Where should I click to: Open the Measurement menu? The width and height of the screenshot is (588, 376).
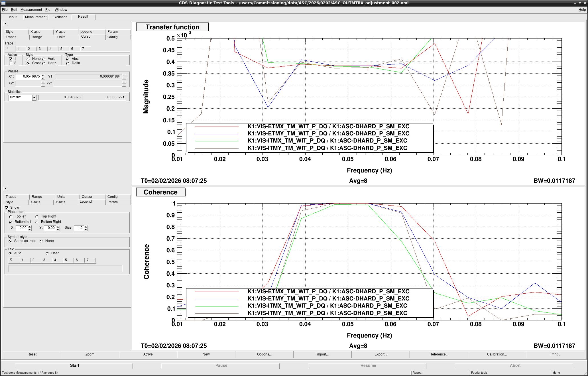31,10
